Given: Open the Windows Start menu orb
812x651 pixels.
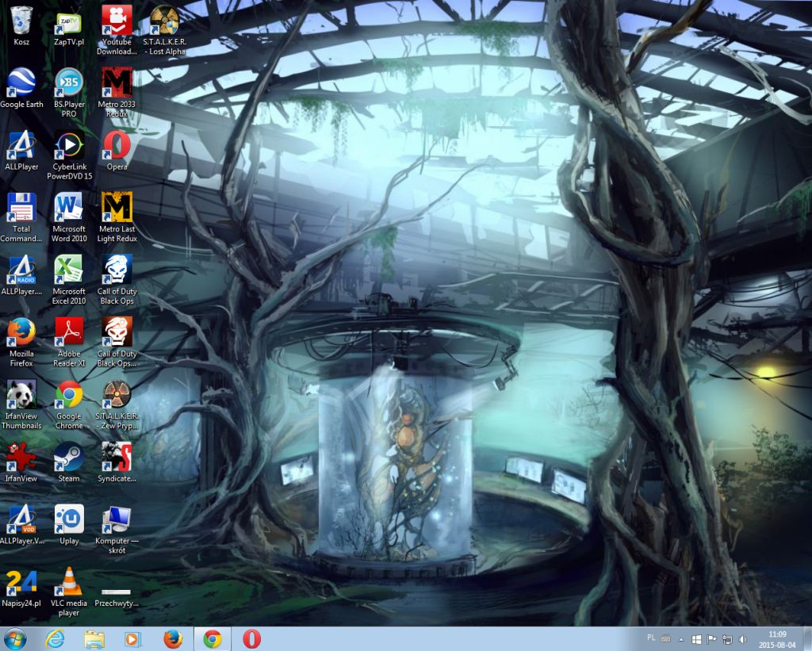Looking at the screenshot, I should [16, 639].
